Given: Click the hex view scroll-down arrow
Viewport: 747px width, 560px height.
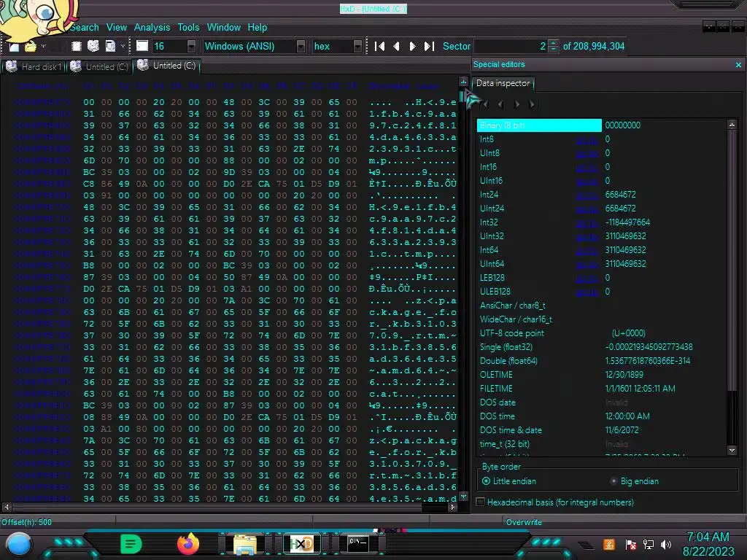Looking at the screenshot, I should coord(463,497).
